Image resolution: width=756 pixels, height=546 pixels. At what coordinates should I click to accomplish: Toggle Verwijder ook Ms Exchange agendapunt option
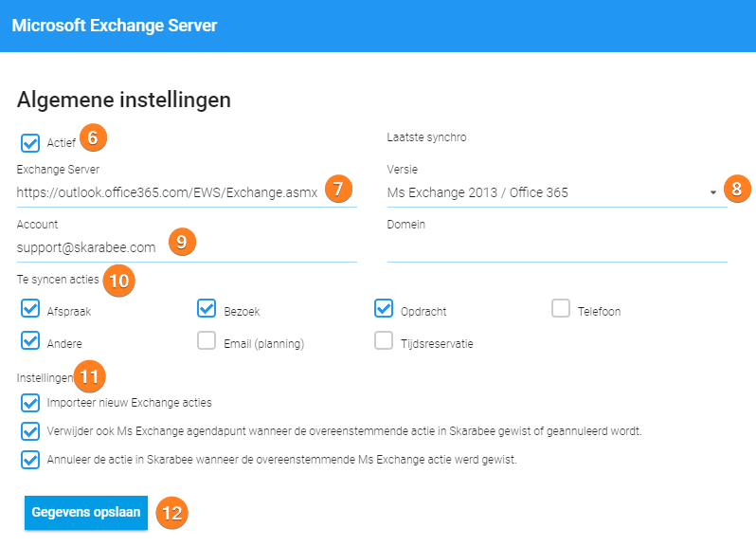30,431
